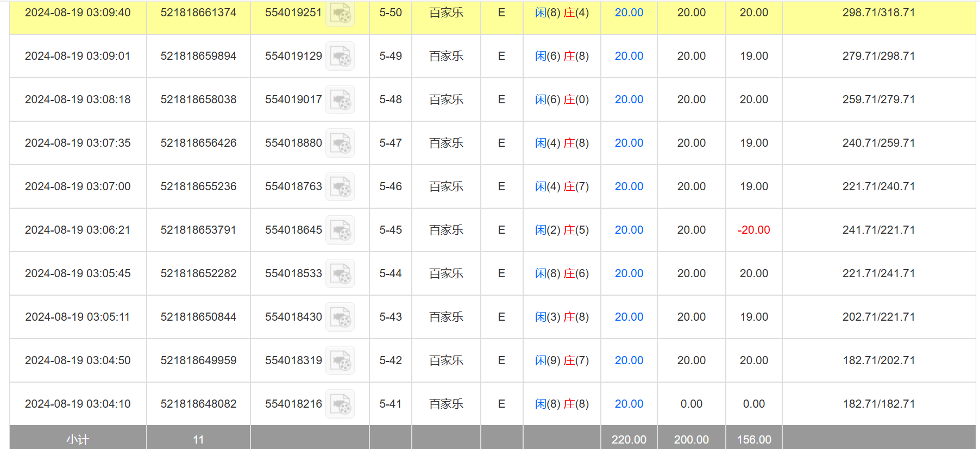
Task: Select the 20.00 bet link for 5-41
Action: [629, 404]
